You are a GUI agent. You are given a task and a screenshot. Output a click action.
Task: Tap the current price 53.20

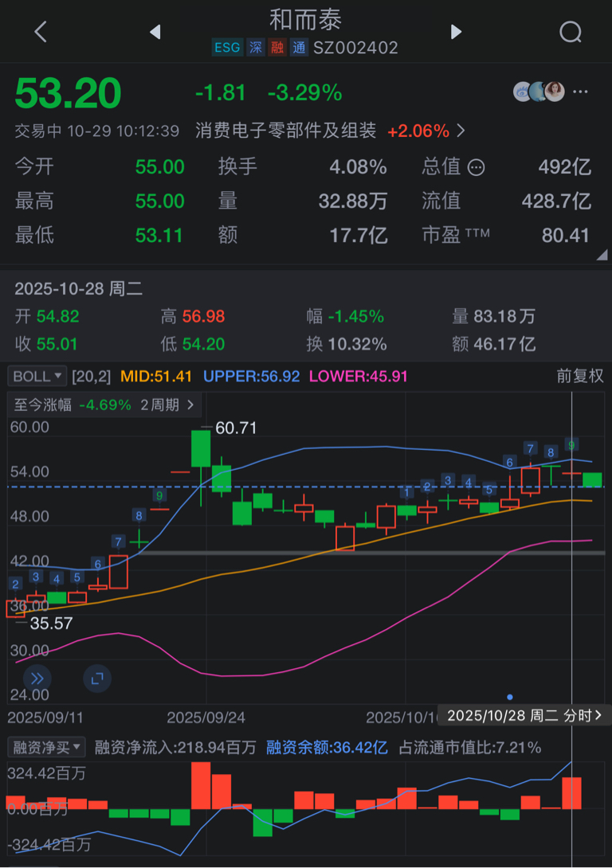coord(68,93)
